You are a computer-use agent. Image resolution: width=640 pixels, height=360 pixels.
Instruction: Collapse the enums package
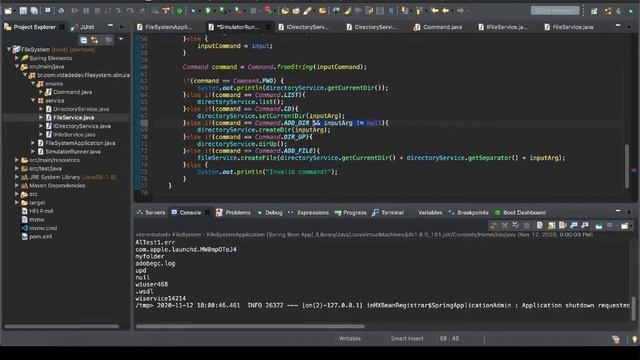33,84
